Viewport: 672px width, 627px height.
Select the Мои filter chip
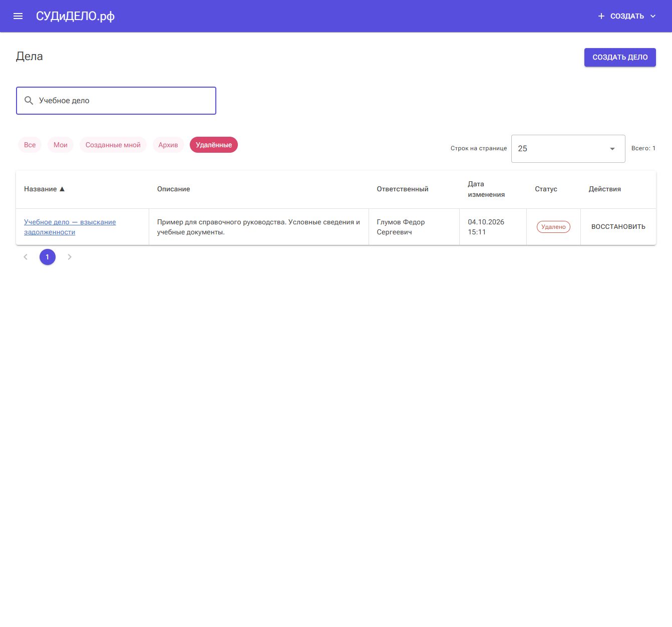(x=61, y=145)
